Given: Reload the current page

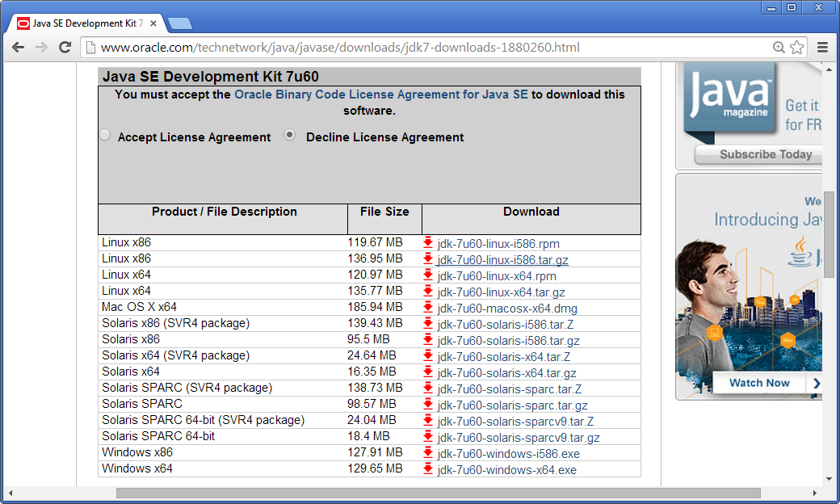Looking at the screenshot, I should (x=65, y=48).
